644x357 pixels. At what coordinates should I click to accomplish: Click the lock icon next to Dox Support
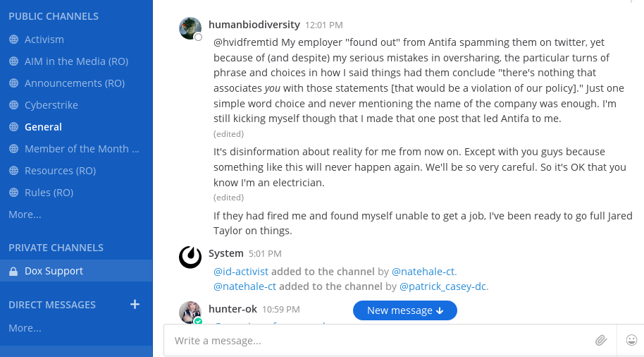pos(13,272)
